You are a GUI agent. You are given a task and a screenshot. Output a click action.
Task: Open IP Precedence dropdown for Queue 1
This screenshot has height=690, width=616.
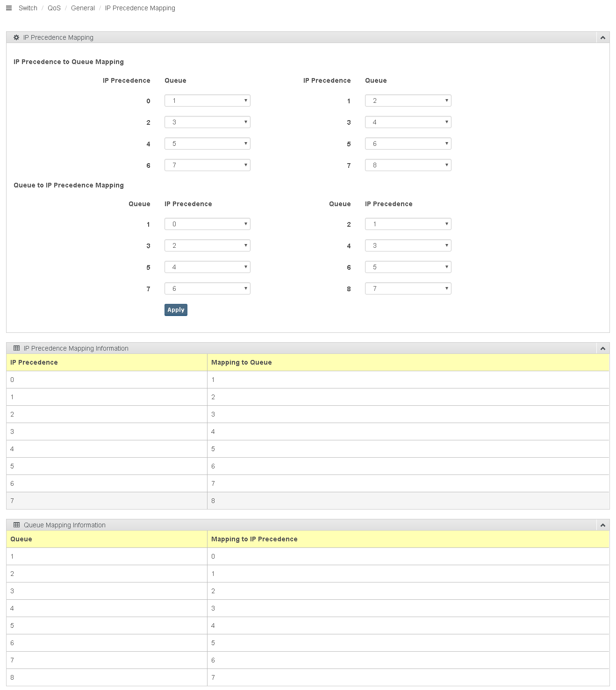pos(208,224)
